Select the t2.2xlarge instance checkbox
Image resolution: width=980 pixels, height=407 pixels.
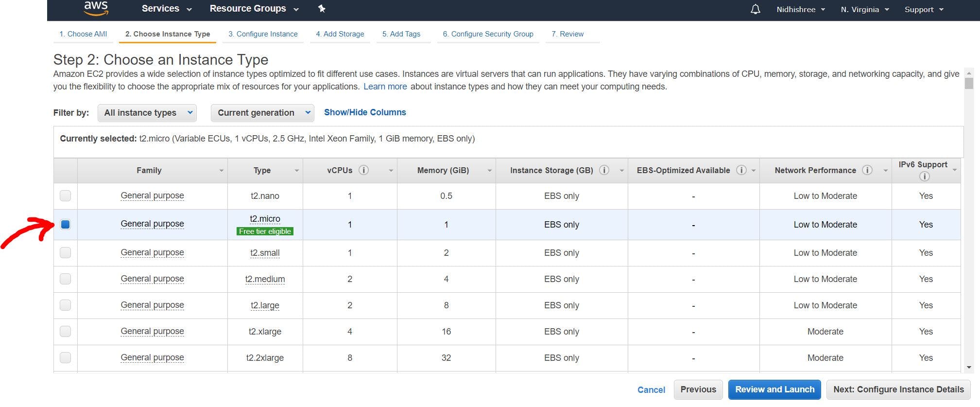click(65, 357)
